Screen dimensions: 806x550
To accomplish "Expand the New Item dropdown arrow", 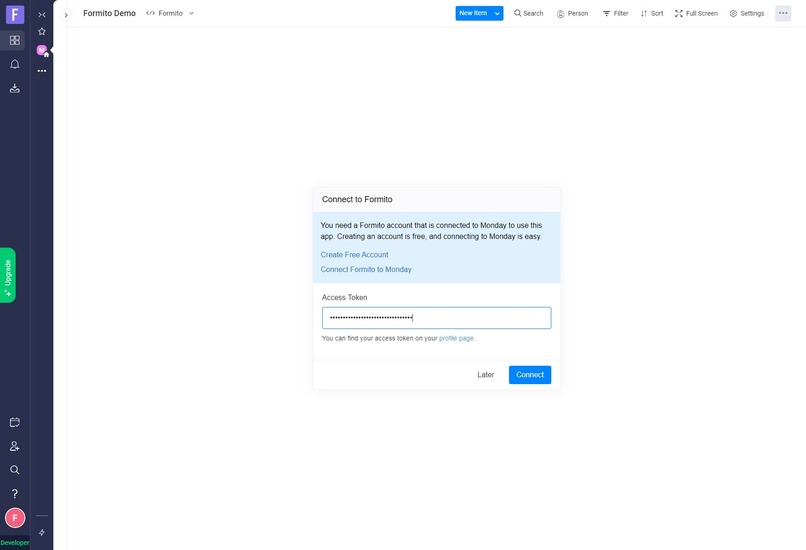I will tap(497, 13).
